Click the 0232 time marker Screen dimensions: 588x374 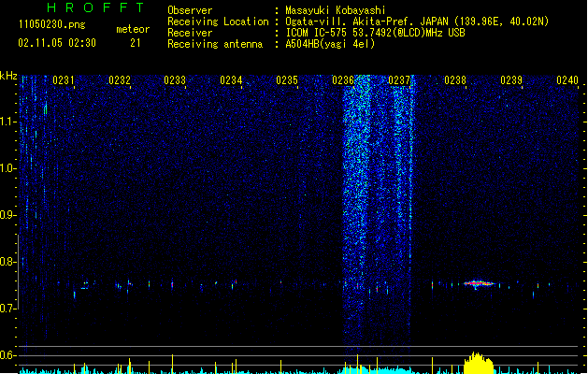pyautogui.click(x=120, y=80)
